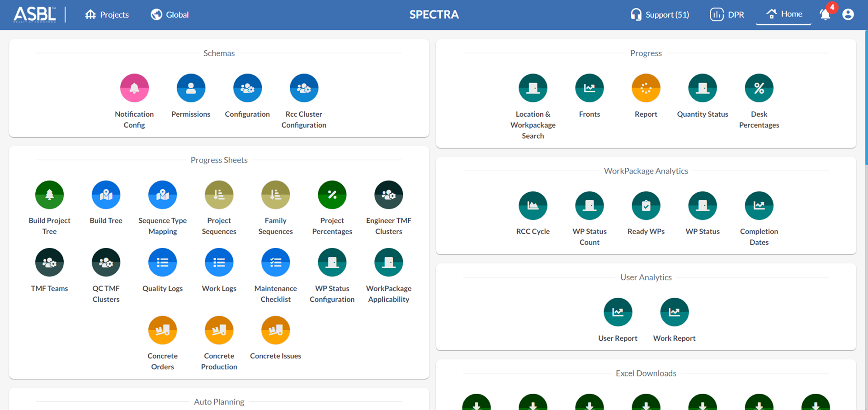This screenshot has height=410, width=868.
Task: Open Sequence Type Mapping icon
Action: (x=162, y=195)
